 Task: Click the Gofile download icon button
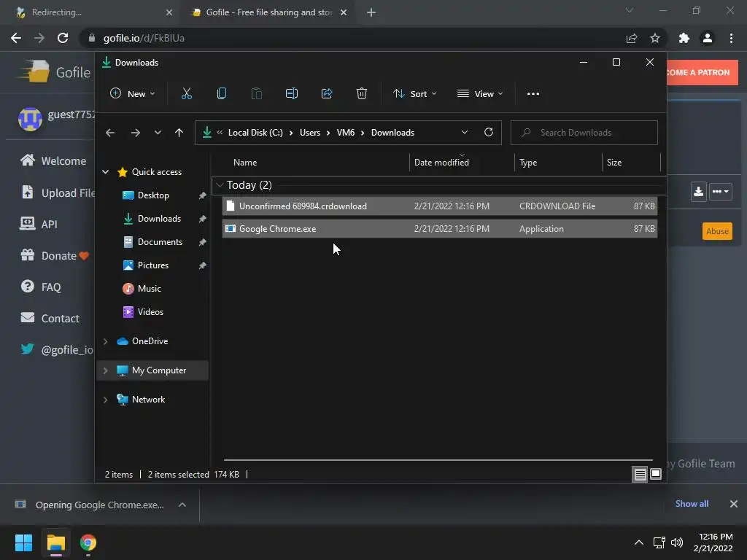click(x=698, y=192)
